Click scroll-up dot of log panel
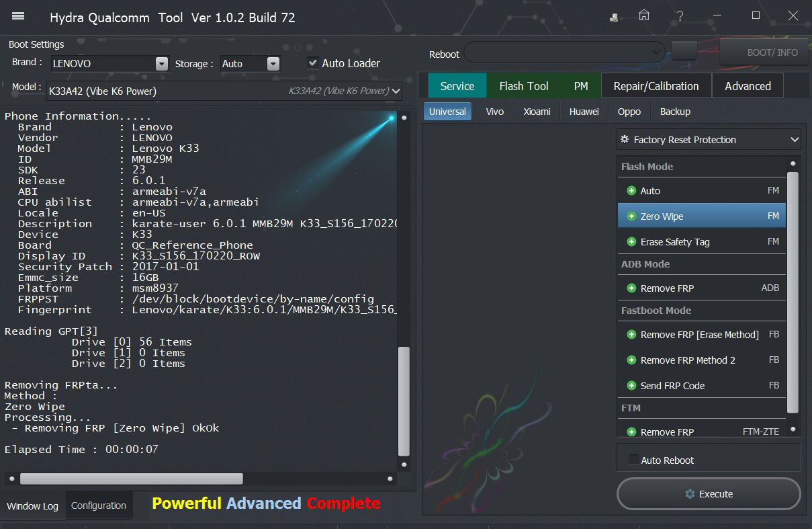The height and width of the screenshot is (529, 812). pos(404,118)
